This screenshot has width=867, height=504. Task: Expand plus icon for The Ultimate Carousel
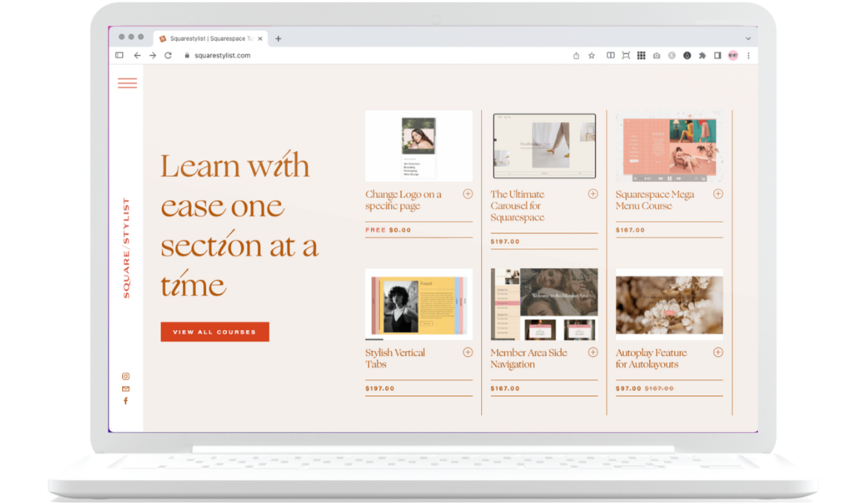tap(592, 194)
